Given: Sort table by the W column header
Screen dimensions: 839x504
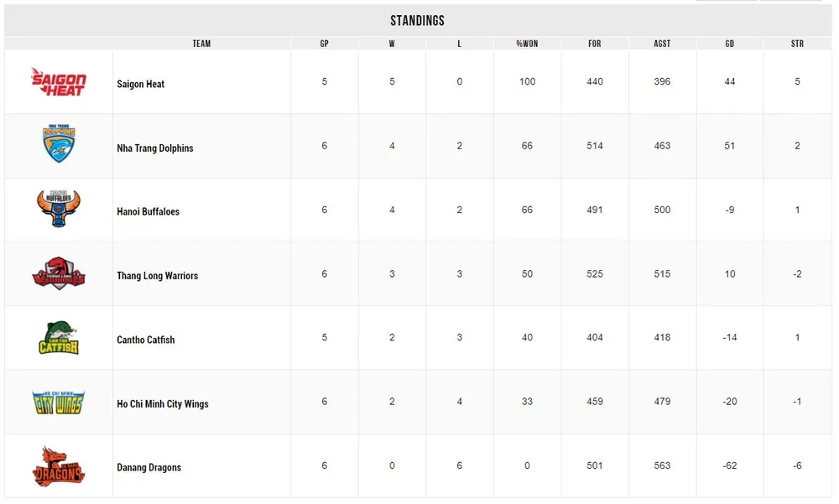Looking at the screenshot, I should pyautogui.click(x=392, y=44).
